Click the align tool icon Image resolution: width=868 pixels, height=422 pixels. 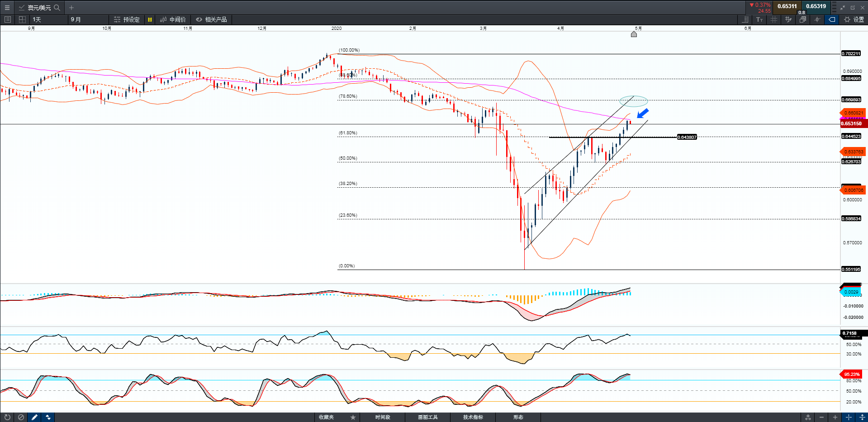745,19
